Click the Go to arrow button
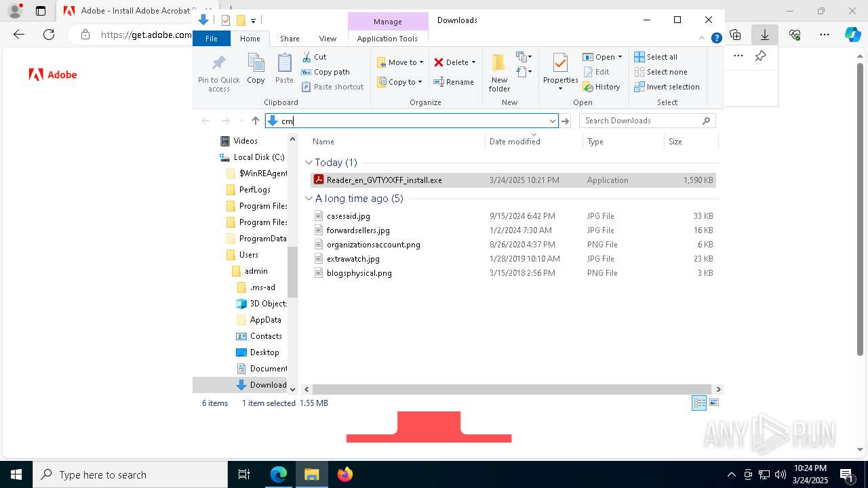Image resolution: width=868 pixels, height=488 pixels. (566, 121)
